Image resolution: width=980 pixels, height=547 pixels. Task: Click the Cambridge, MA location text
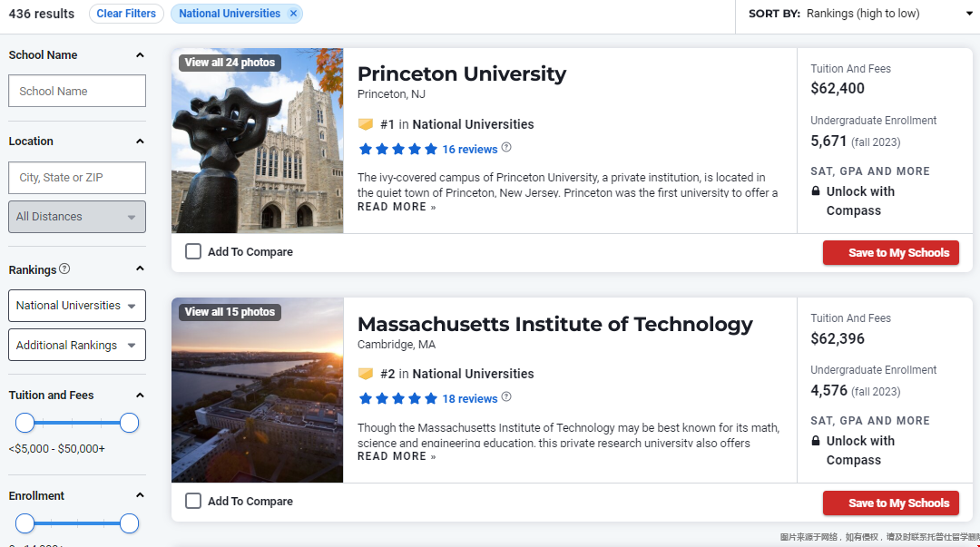click(x=397, y=345)
